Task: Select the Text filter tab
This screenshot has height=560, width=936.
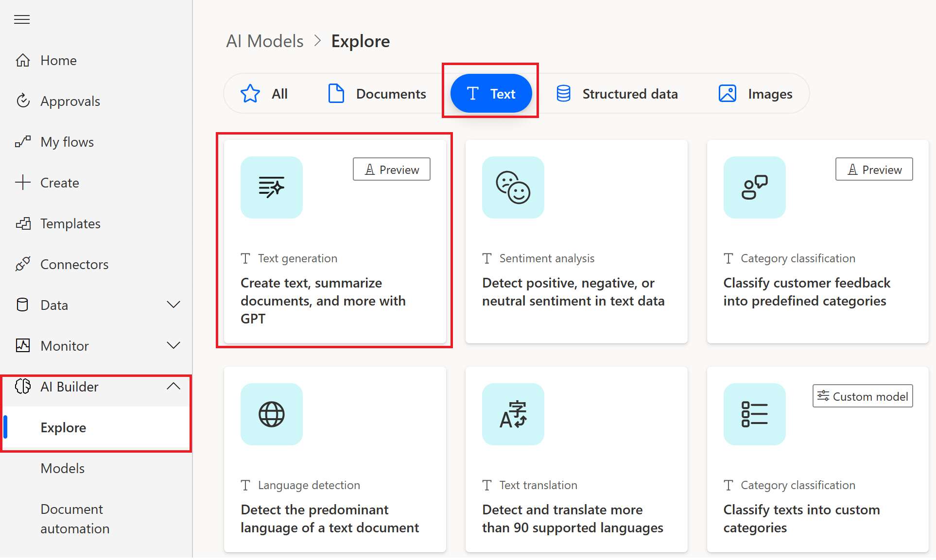Action: [x=491, y=93]
